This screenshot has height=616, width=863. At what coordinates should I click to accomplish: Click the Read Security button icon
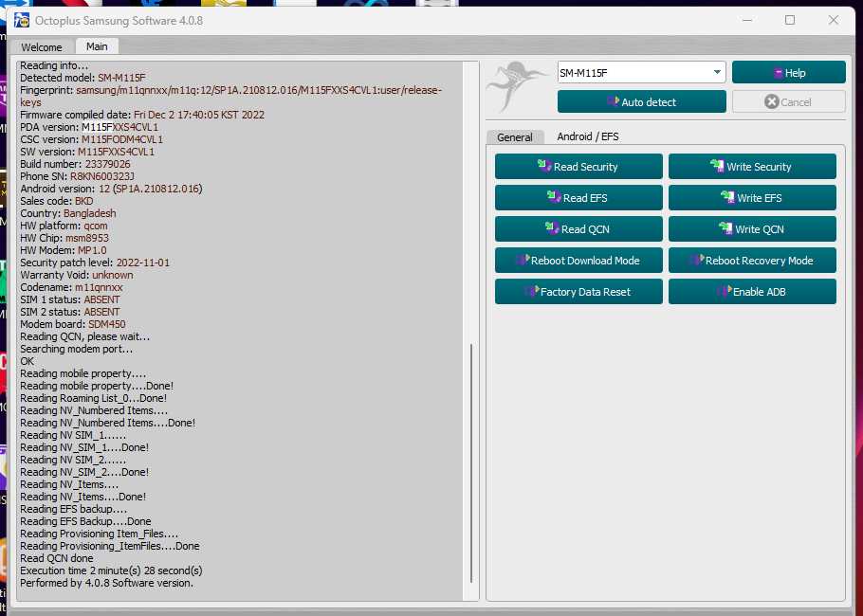pyautogui.click(x=544, y=166)
